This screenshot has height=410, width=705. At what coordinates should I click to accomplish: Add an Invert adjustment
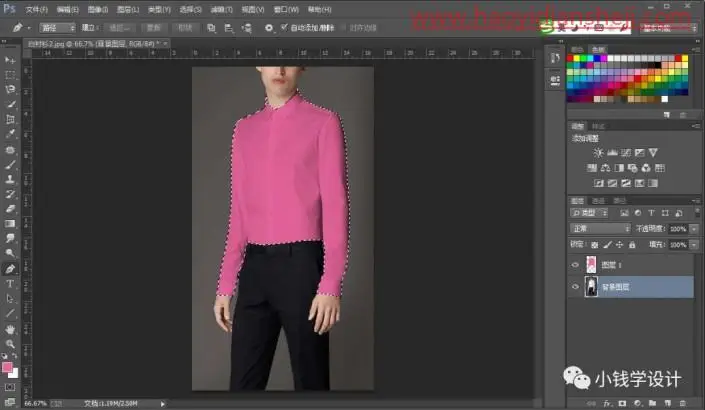click(x=598, y=183)
